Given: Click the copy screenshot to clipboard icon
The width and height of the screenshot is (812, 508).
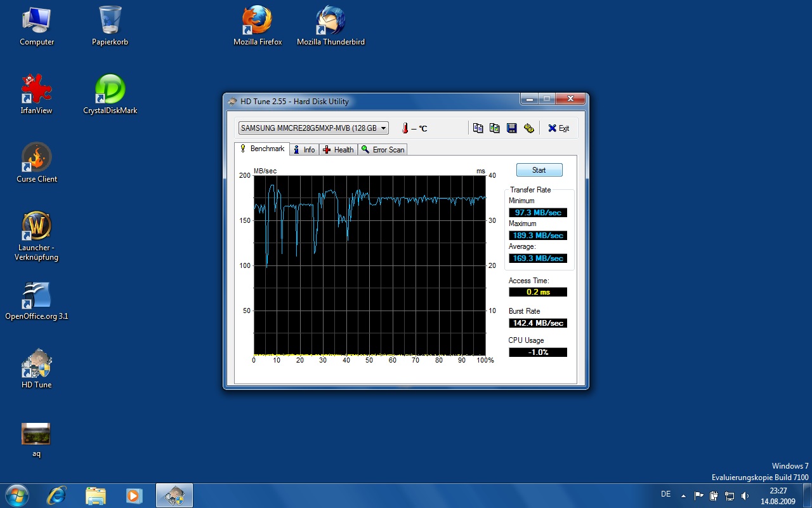Looking at the screenshot, I should (x=495, y=128).
